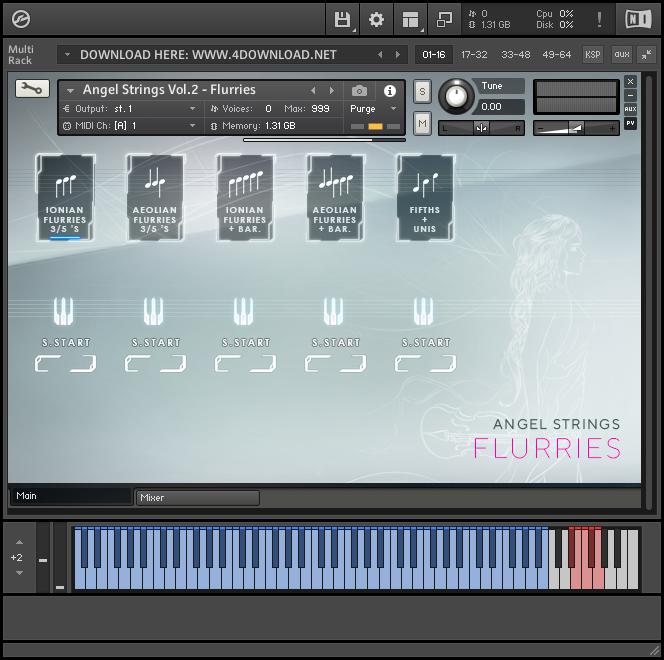The height and width of the screenshot is (660, 664).
Task: Click S.START slider under Ionian Flurries + Bar.
Action: [x=245, y=363]
